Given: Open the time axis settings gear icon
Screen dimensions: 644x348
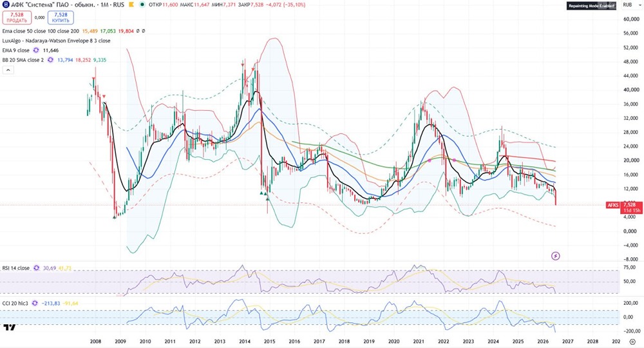Looking at the screenshot, I should pyautogui.click(x=632, y=342).
